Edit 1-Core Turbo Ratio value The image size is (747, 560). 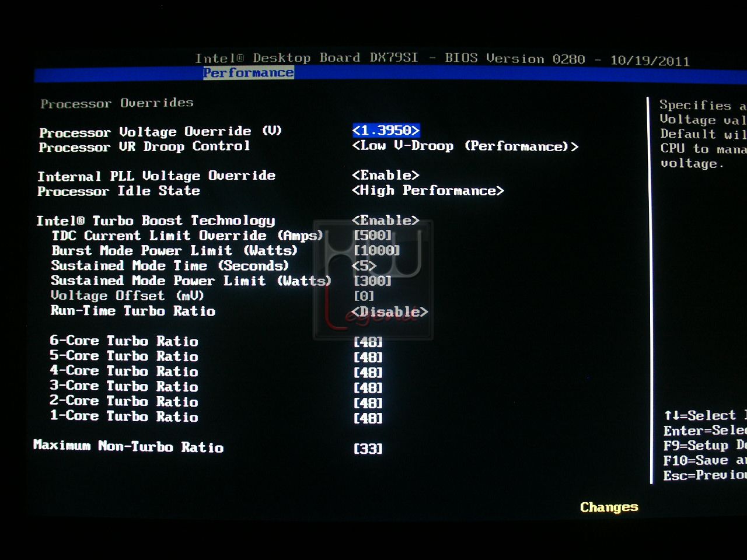coord(368,418)
